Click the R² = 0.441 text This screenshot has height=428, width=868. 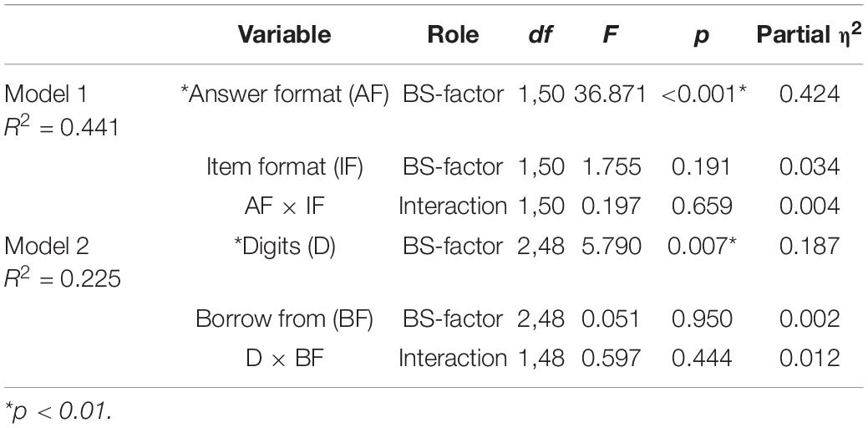pos(62,127)
